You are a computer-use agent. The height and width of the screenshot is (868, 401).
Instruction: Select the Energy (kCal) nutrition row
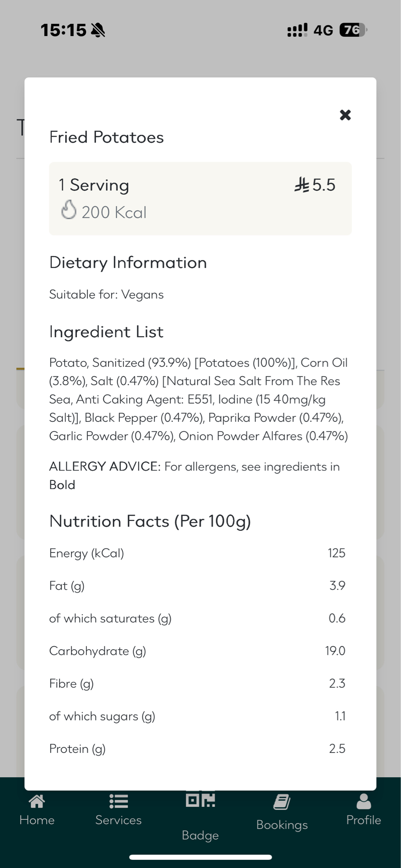pyautogui.click(x=197, y=553)
